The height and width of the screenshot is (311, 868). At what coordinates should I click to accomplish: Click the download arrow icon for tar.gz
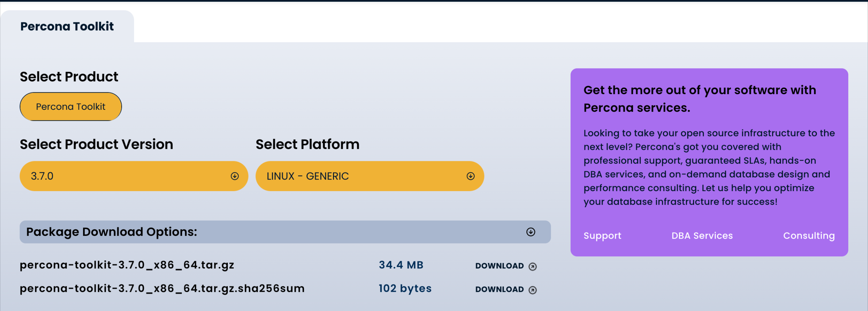pos(532,267)
